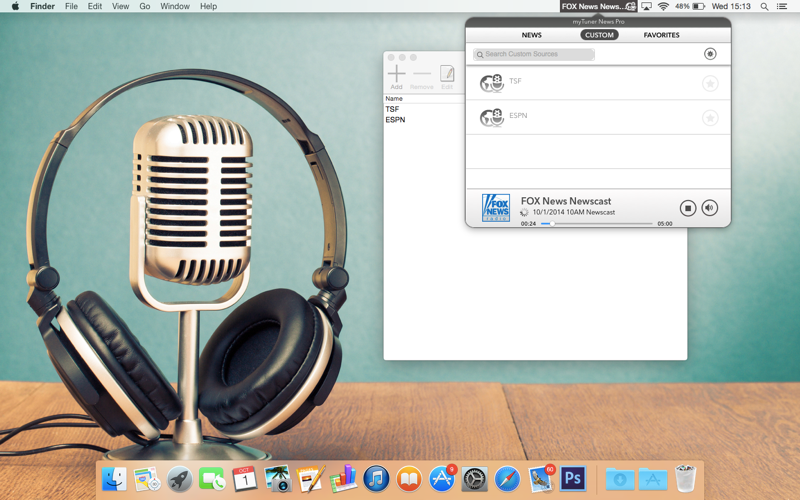Open the Trash in the Dock
Viewport: 800px width, 500px height.
685,479
